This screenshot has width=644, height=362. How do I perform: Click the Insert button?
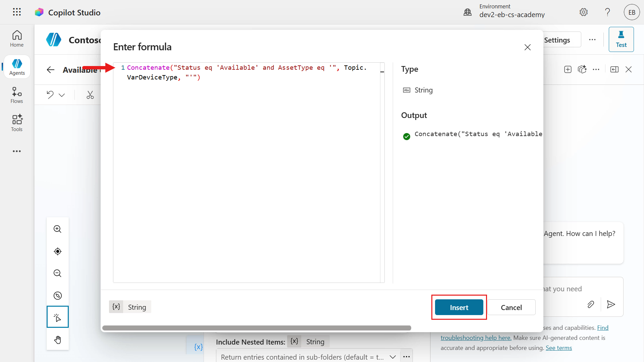click(x=459, y=307)
